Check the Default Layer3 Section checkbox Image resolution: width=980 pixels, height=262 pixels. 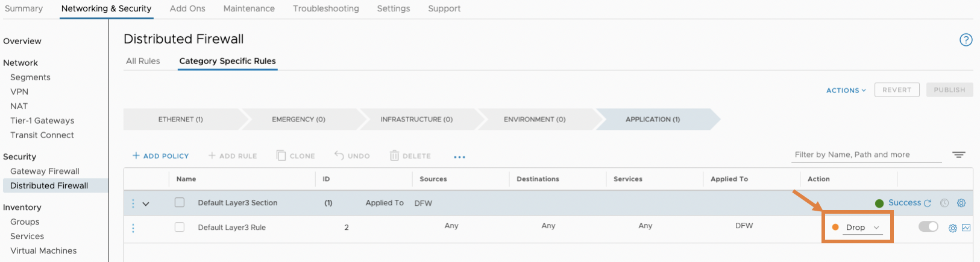tap(180, 203)
